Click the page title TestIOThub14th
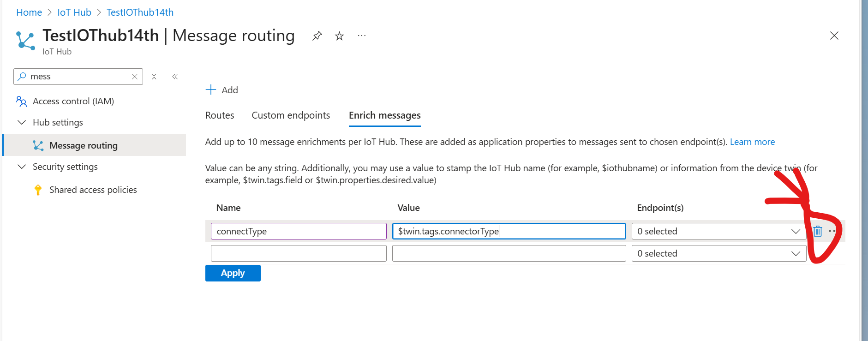The width and height of the screenshot is (868, 341). 101,36
